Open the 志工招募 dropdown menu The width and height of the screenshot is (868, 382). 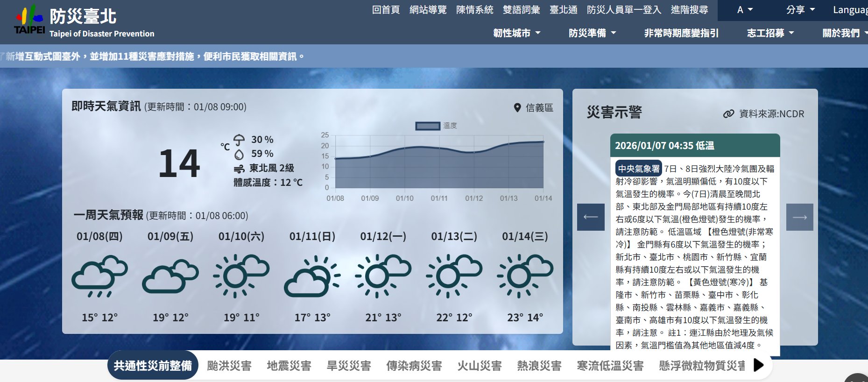[770, 33]
